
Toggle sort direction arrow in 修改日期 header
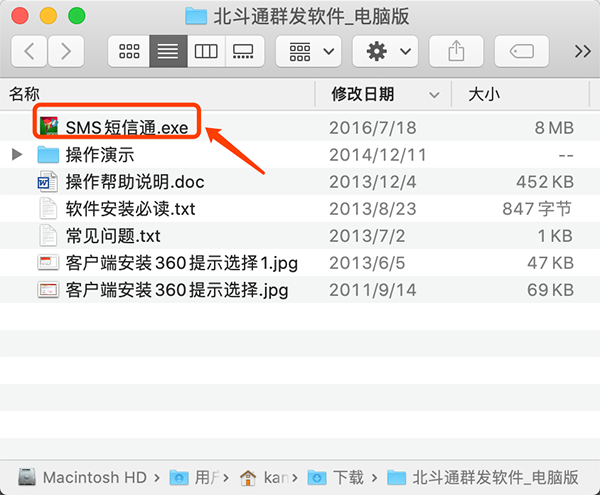(x=434, y=94)
